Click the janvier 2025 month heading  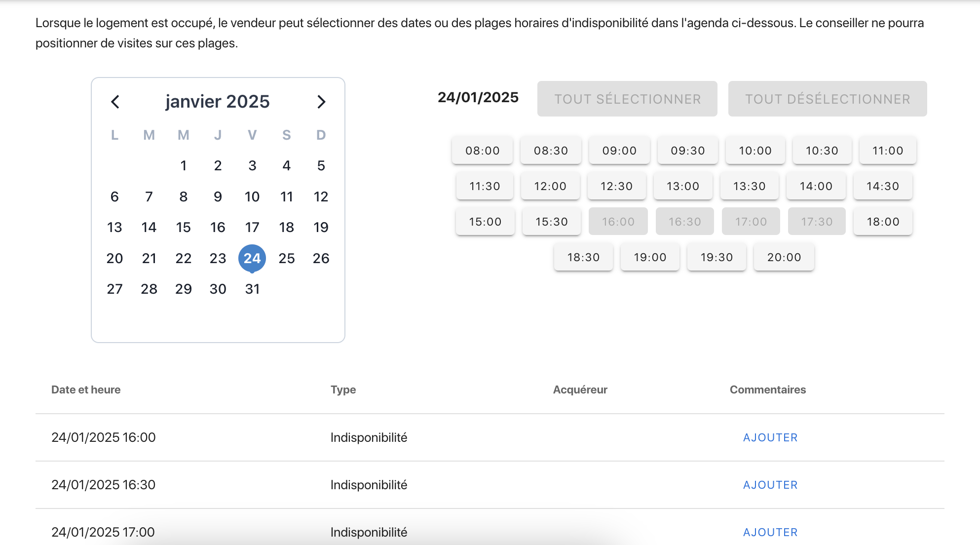tap(217, 102)
